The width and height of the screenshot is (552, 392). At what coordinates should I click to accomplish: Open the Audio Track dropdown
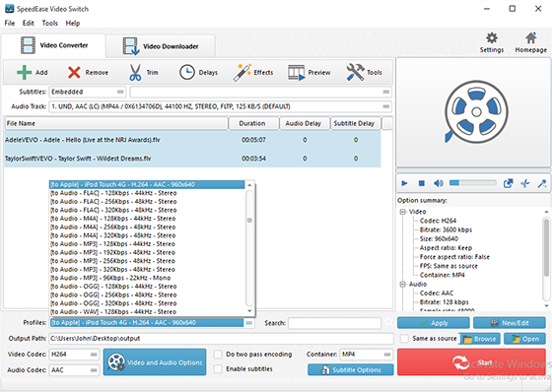[221, 106]
